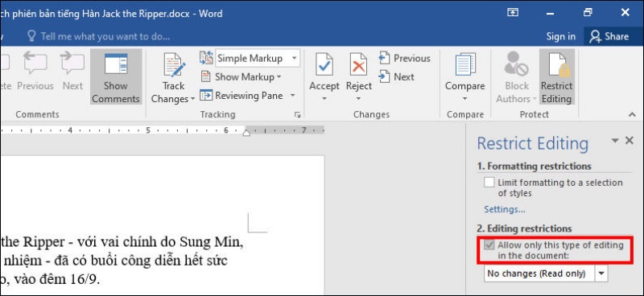Click the '2. Editing restrictions' heading
Screen dimensions: 644x296
[524, 228]
